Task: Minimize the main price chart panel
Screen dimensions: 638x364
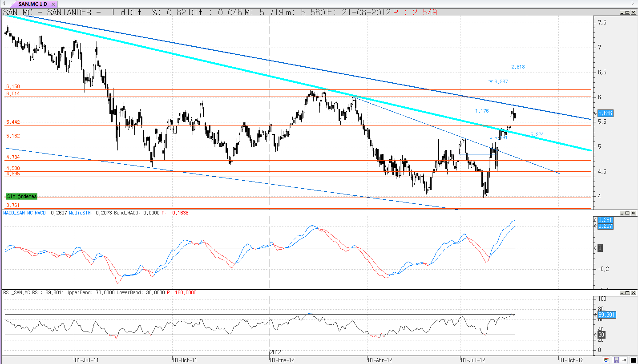Action: (622, 12)
